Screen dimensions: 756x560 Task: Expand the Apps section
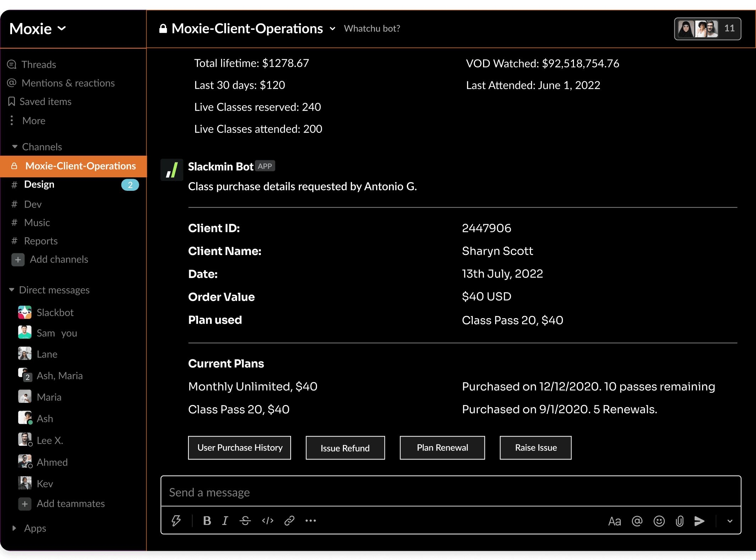(14, 528)
